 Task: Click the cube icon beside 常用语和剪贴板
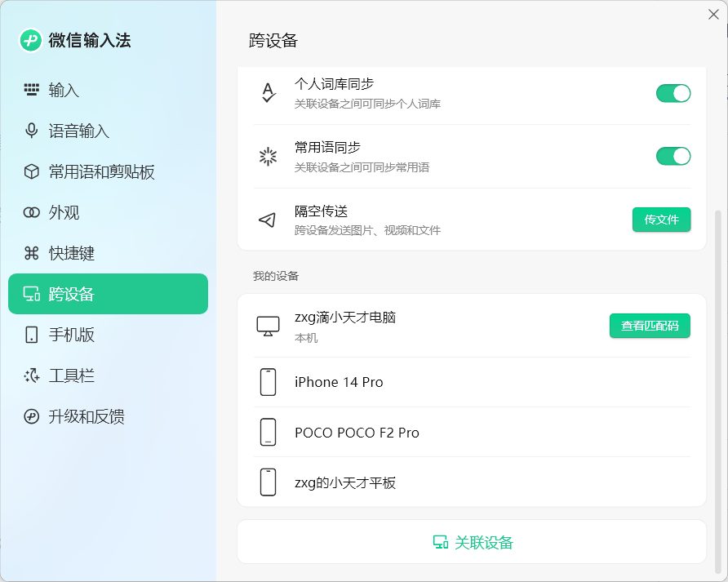pyautogui.click(x=32, y=171)
